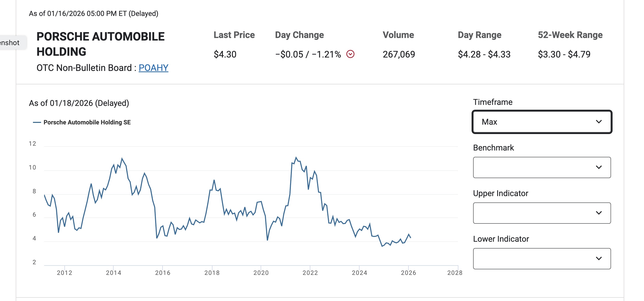Click the chart's 2021 price peak
This screenshot has width=644, height=301.
tap(296, 158)
